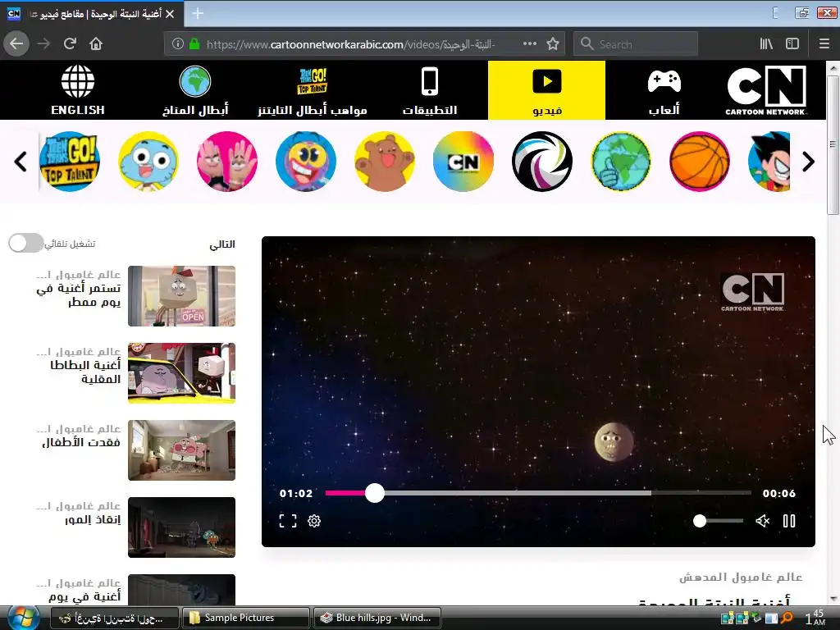Switch to Blue hills.jpg taskbar window
This screenshot has width=840, height=630.
coord(377,618)
